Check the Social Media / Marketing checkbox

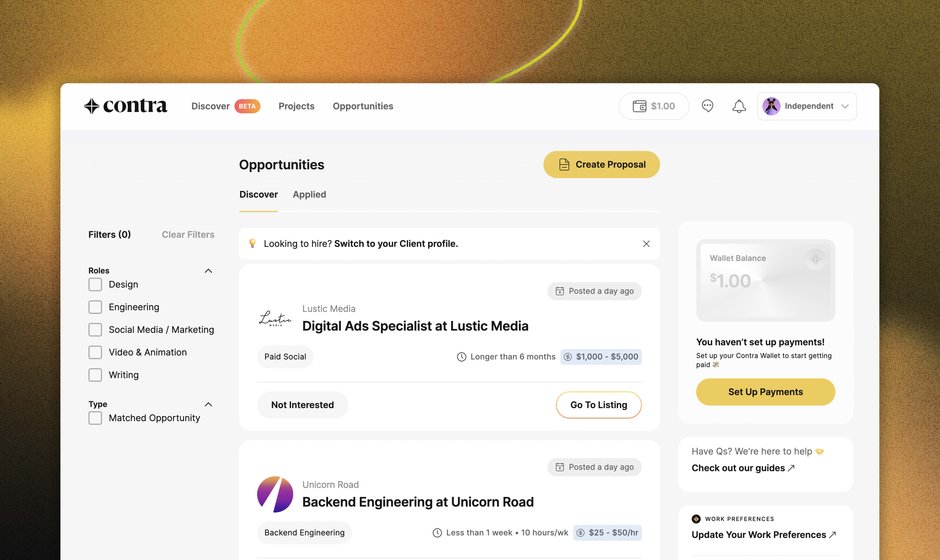click(95, 329)
